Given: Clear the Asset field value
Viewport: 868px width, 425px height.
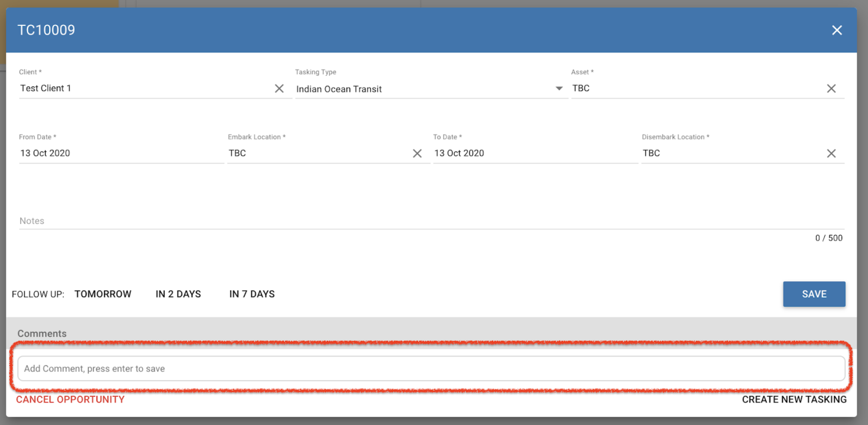Looking at the screenshot, I should [x=831, y=89].
